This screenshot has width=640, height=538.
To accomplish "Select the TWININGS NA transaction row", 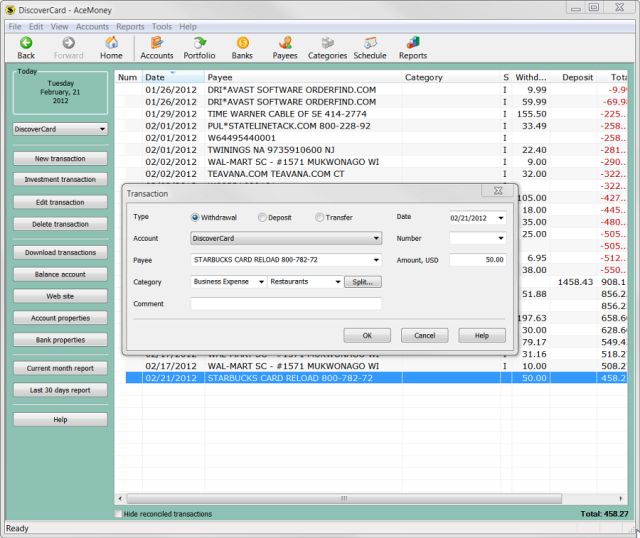I will (371, 150).
